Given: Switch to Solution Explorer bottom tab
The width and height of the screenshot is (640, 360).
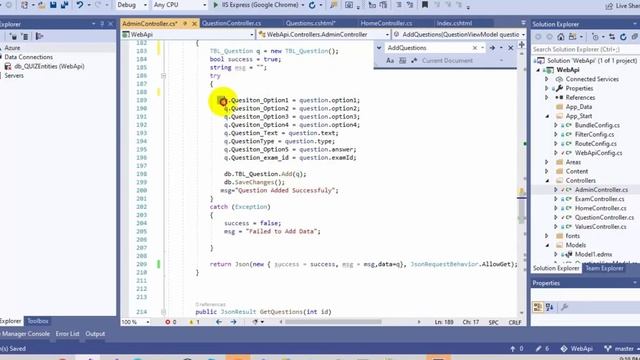Looking at the screenshot, I should click(556, 268).
